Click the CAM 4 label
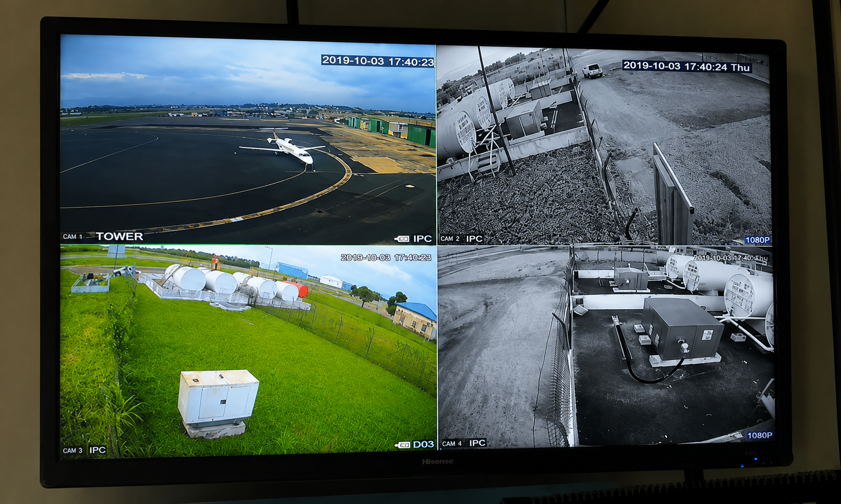Viewport: 841px width, 504px height. pyautogui.click(x=452, y=443)
